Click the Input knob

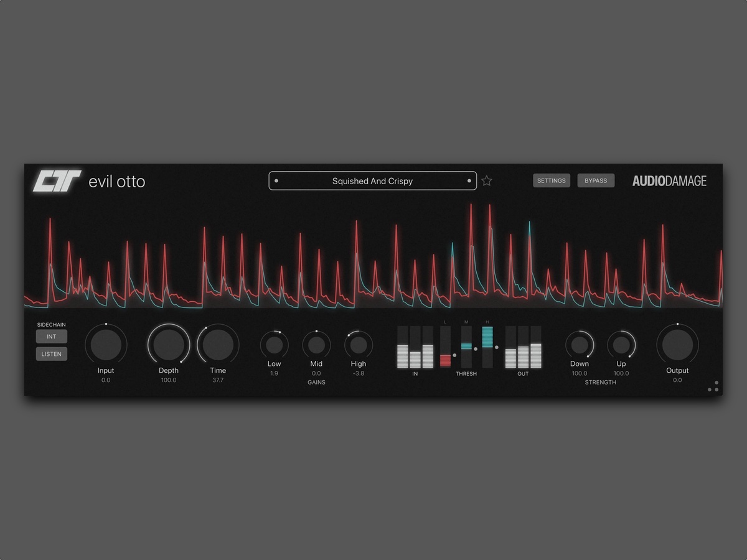pyautogui.click(x=106, y=345)
